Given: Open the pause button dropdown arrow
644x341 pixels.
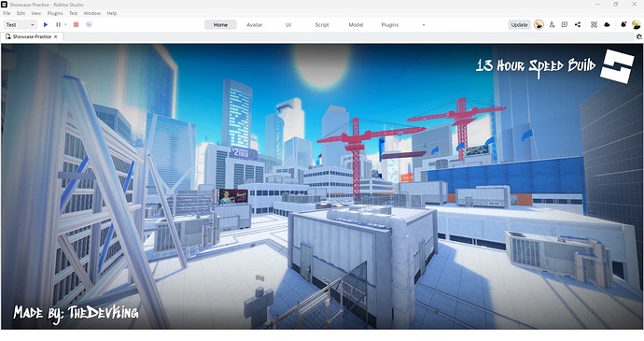Looking at the screenshot, I should [x=65, y=24].
